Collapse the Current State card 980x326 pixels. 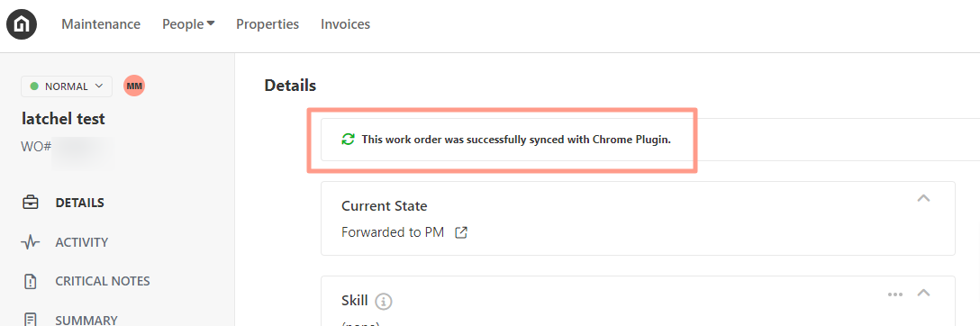pyautogui.click(x=923, y=199)
